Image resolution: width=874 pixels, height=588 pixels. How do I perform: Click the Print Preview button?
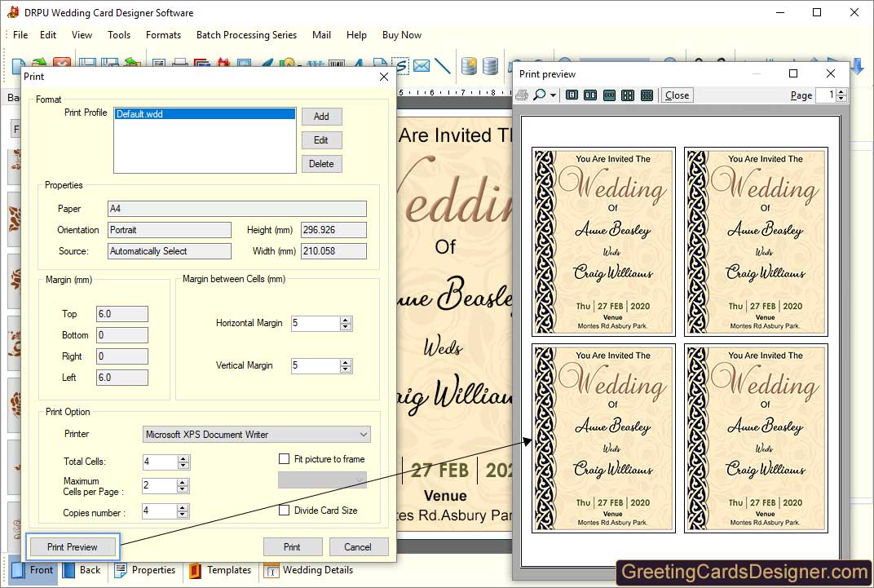pos(73,547)
